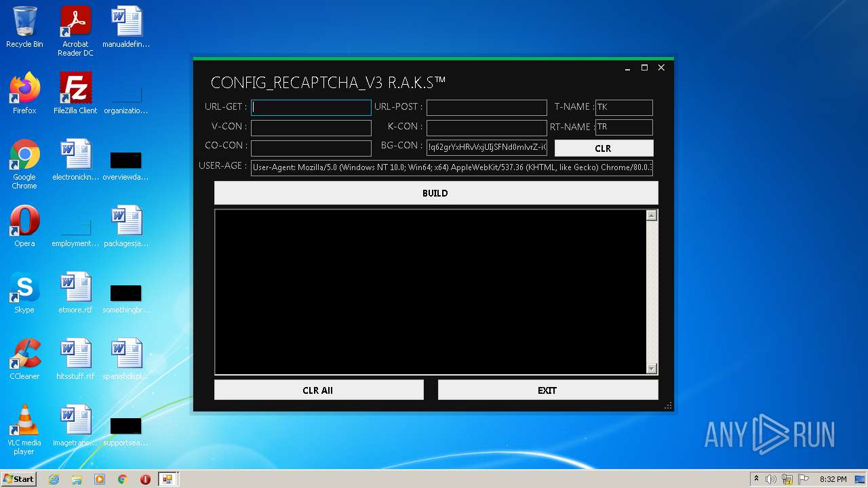Click the BUILD button
Viewport: 868px width, 488px height.
[x=436, y=193]
